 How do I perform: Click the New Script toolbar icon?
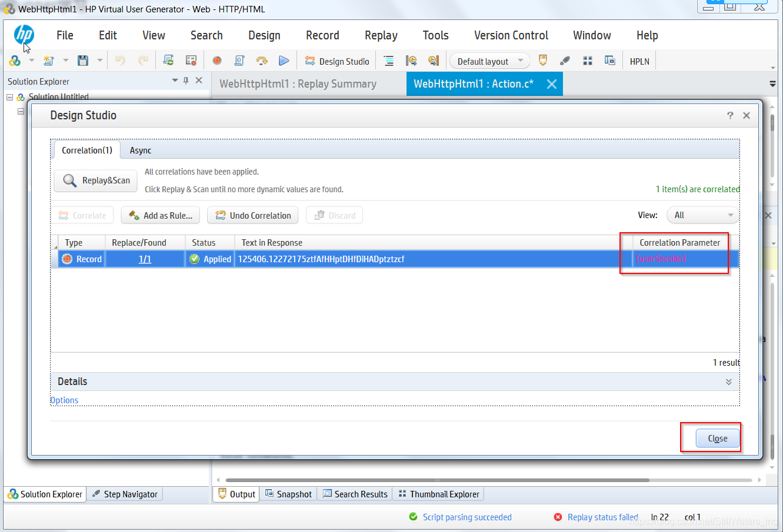click(x=49, y=61)
